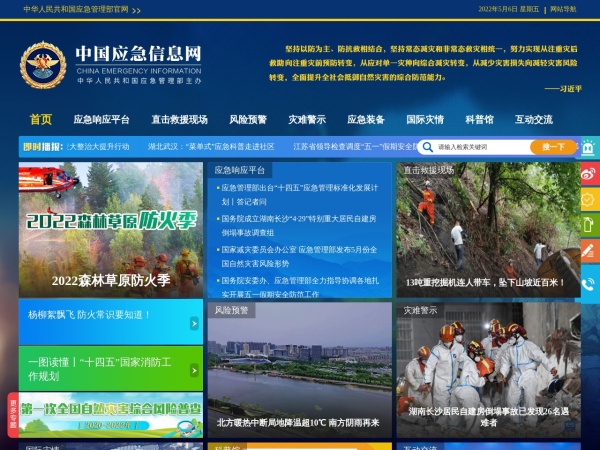Open the 2022森林草原防火季 banner image

pos(111,230)
